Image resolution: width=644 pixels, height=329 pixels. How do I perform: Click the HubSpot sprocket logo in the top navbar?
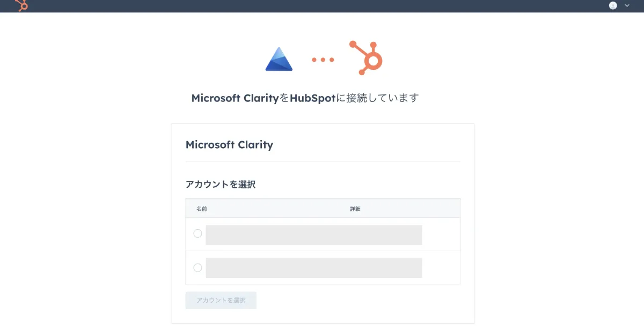pyautogui.click(x=21, y=5)
